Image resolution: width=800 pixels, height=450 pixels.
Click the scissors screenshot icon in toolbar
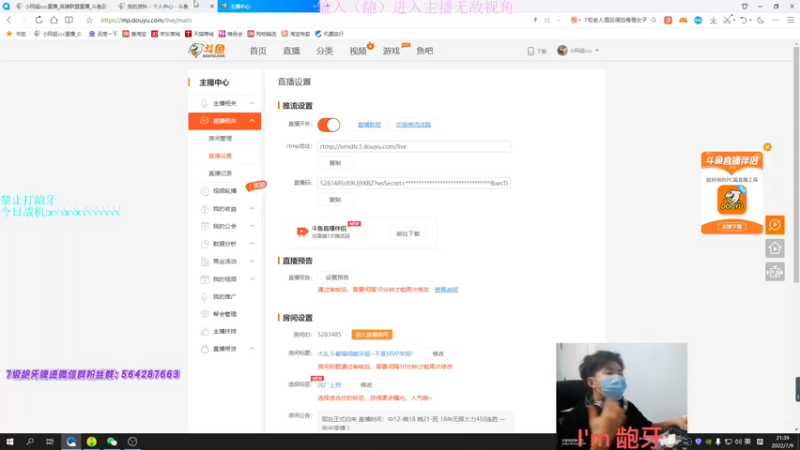[x=728, y=20]
